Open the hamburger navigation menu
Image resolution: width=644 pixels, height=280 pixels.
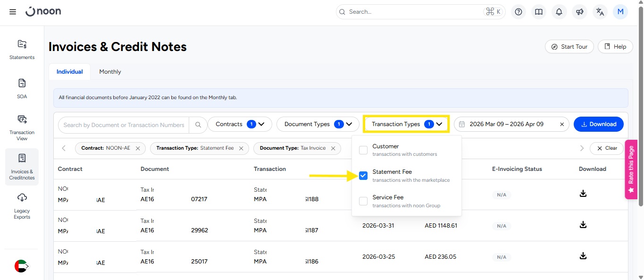13,12
